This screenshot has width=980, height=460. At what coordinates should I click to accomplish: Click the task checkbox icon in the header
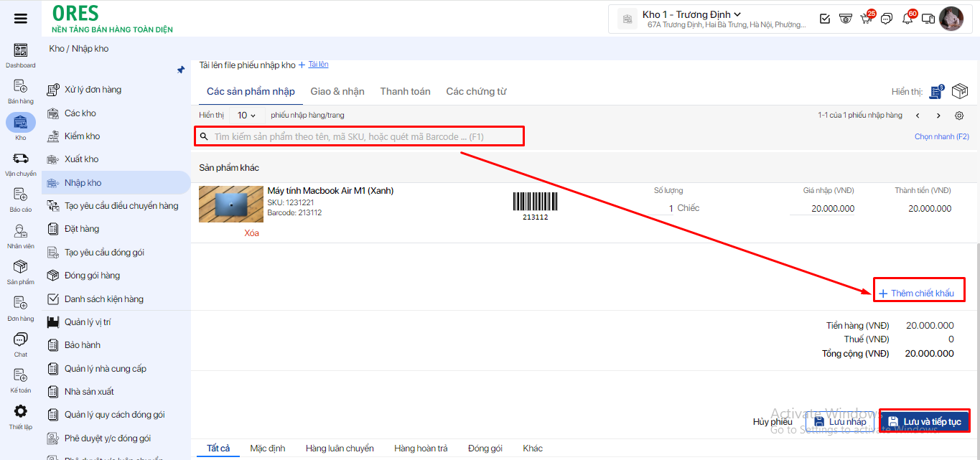[x=825, y=19]
